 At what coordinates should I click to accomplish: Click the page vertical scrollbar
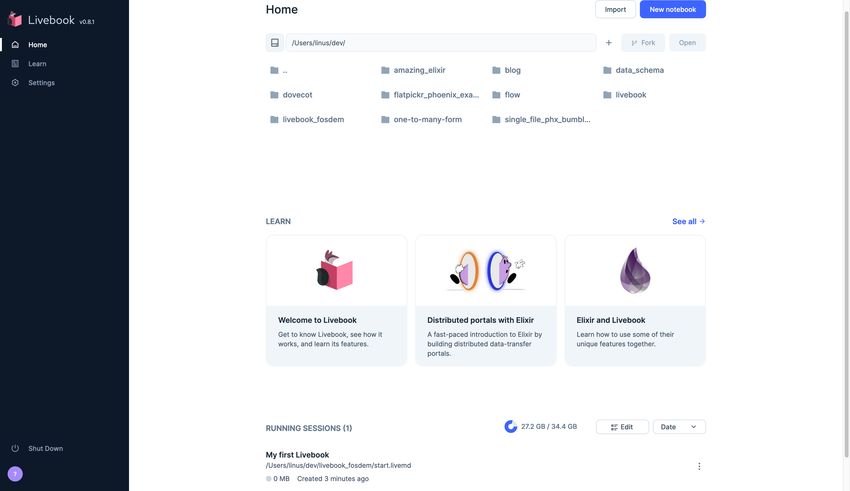tap(845, 233)
